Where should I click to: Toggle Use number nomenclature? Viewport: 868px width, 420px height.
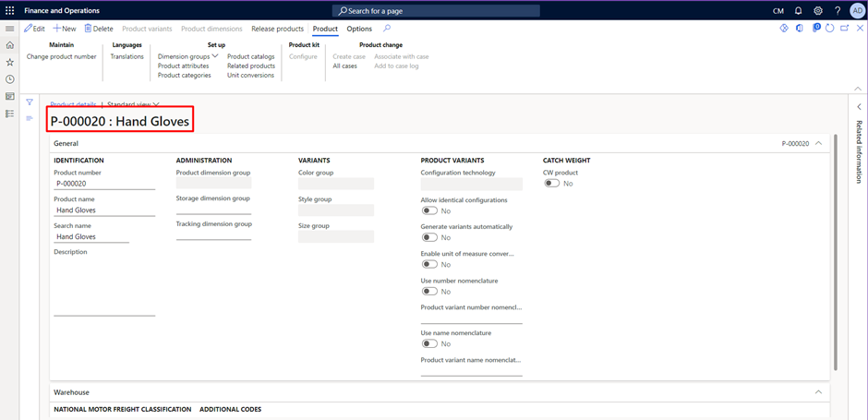click(x=429, y=292)
